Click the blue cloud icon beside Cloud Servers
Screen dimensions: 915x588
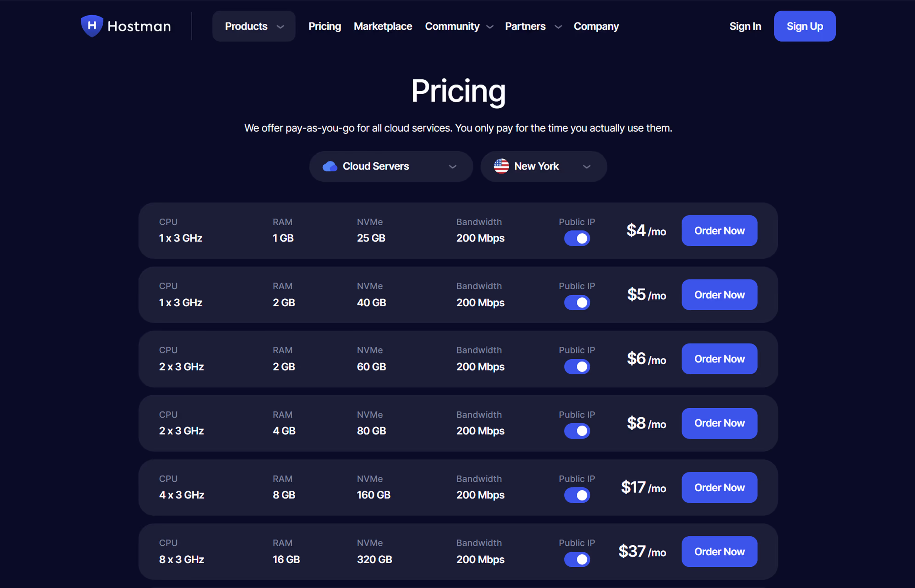(330, 167)
